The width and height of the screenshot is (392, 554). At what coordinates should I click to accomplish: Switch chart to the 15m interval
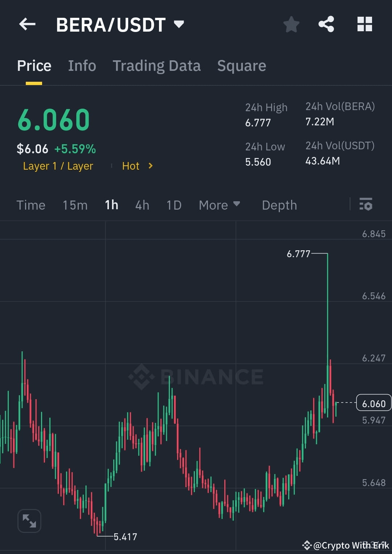(x=74, y=205)
